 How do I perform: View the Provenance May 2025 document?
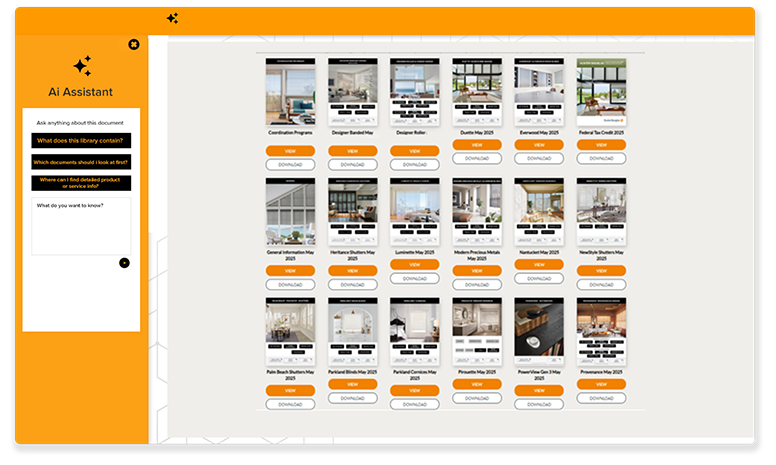[x=601, y=384]
